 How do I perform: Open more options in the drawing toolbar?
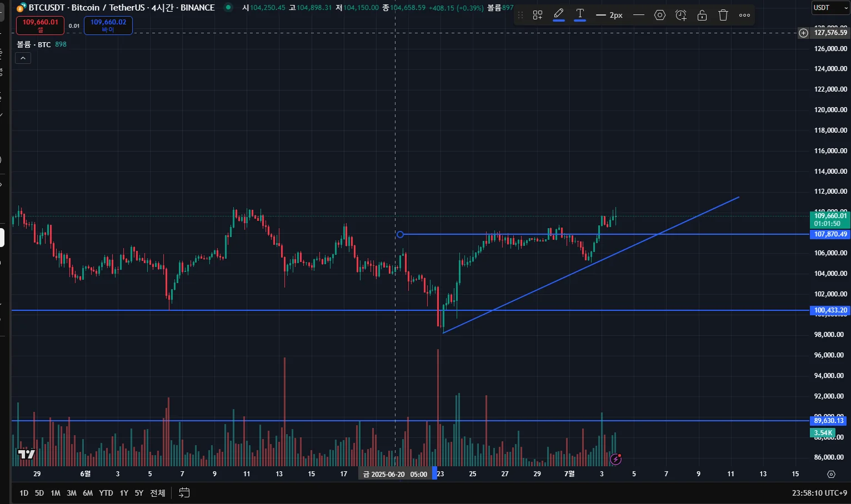tap(745, 15)
